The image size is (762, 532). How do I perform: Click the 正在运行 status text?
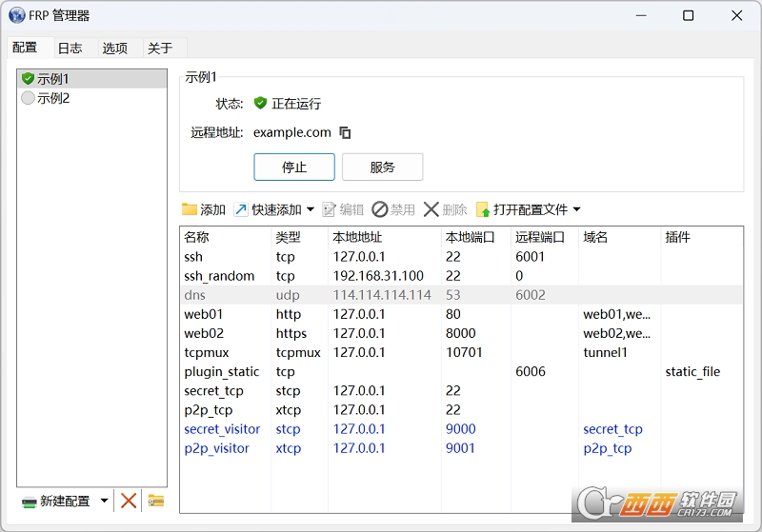[296, 104]
